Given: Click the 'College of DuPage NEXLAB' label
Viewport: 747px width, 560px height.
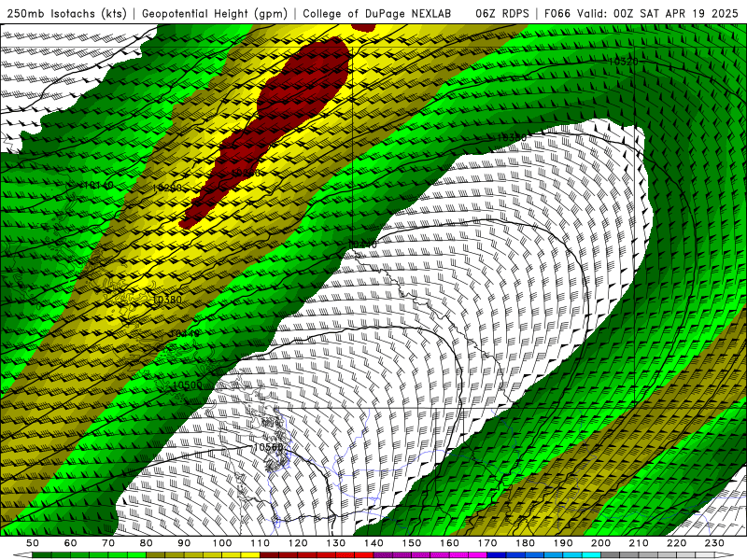Looking at the screenshot, I should tap(377, 13).
